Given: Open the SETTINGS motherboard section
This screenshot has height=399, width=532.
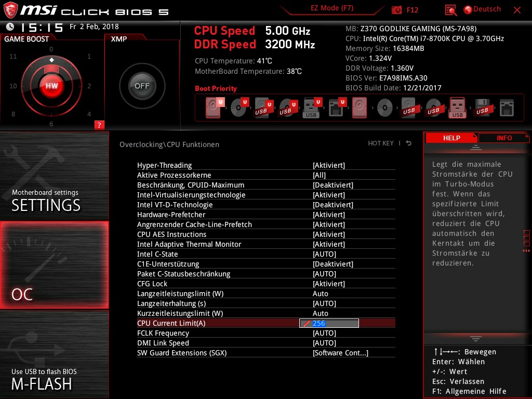Looking at the screenshot, I should (54, 176).
